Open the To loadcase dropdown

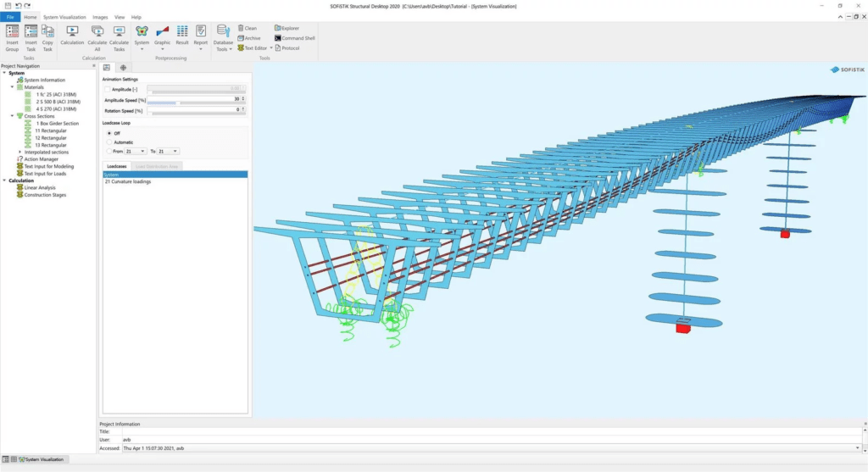tap(168, 151)
